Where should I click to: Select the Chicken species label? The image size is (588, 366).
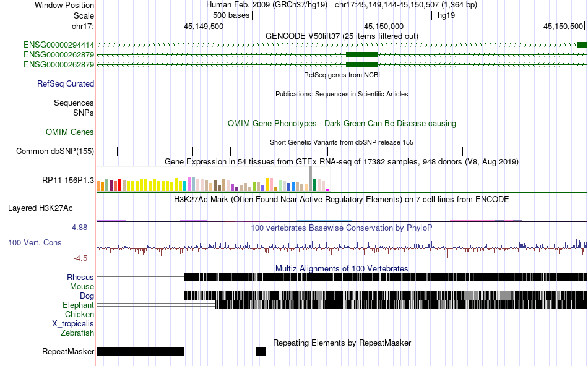pos(79,314)
